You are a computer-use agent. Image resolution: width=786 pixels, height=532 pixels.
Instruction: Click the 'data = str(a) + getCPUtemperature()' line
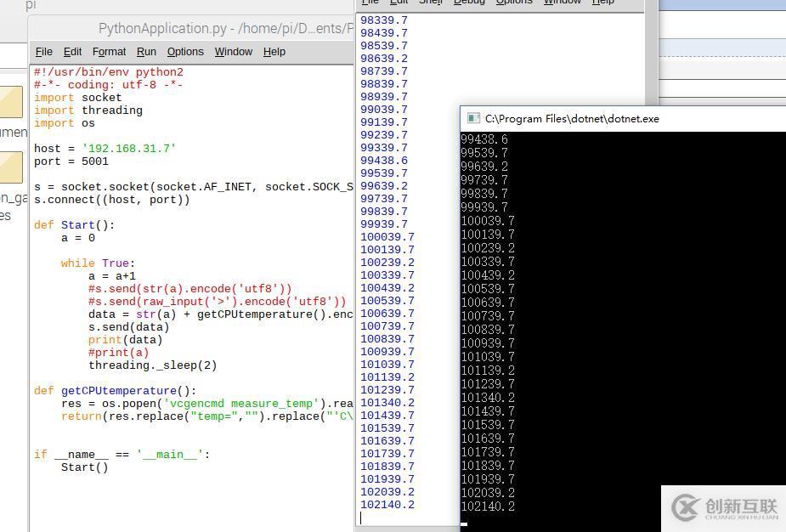[x=221, y=314]
